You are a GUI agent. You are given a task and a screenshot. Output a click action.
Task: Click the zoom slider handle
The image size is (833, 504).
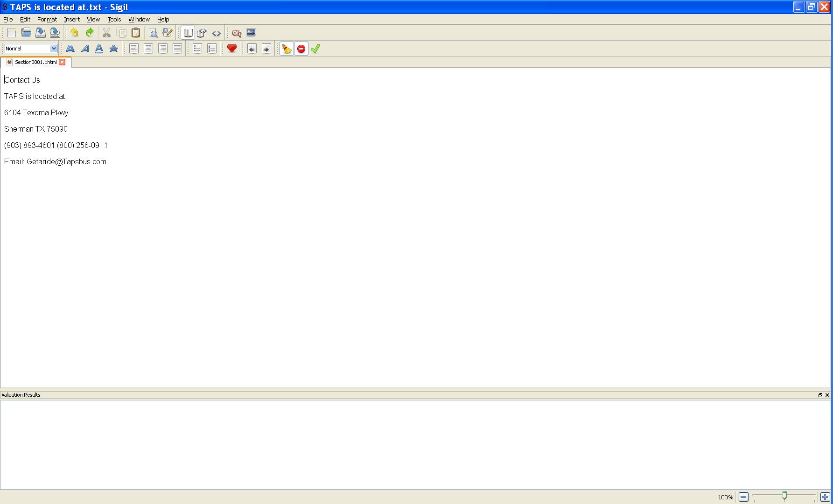click(x=784, y=496)
